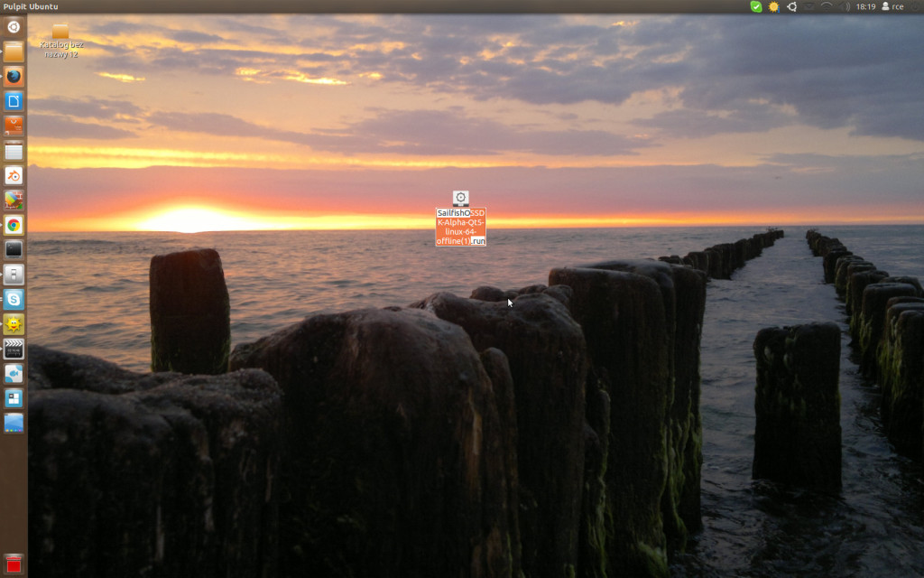
Task: Launch Firefox from the launcher
Action: tap(14, 76)
